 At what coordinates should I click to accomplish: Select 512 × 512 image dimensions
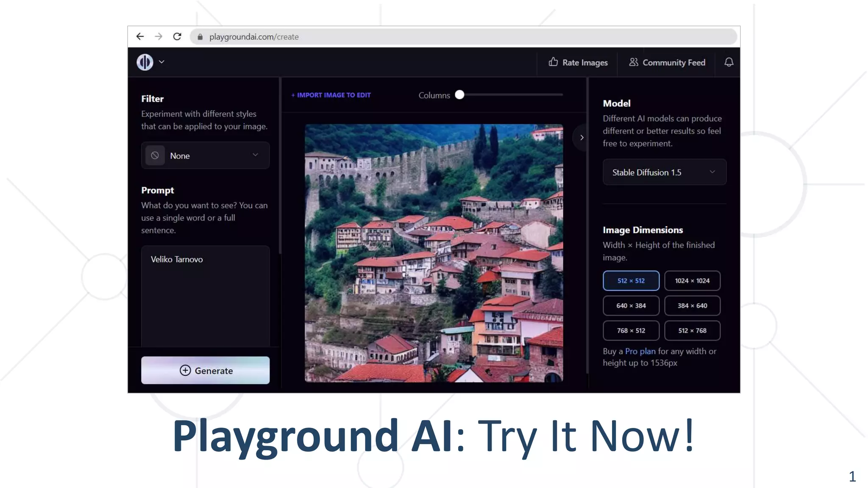tap(631, 280)
